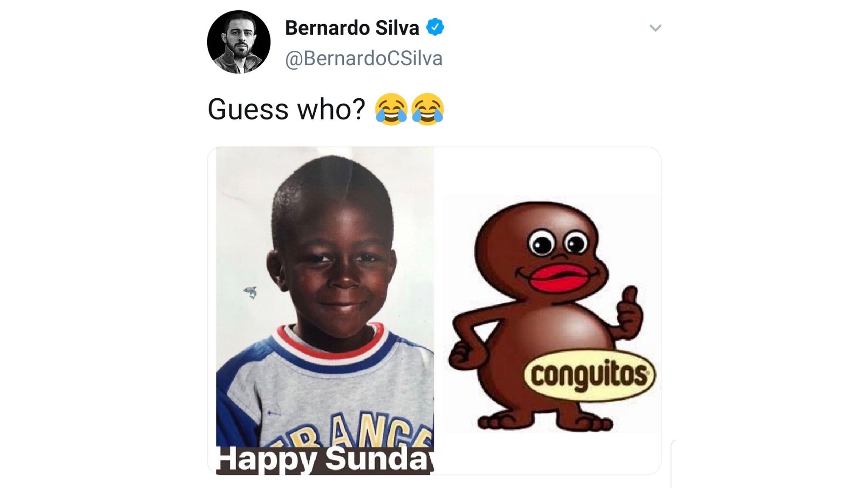This screenshot has width=868, height=488.
Task: Click the yellow conguitos logo oval
Action: click(590, 375)
